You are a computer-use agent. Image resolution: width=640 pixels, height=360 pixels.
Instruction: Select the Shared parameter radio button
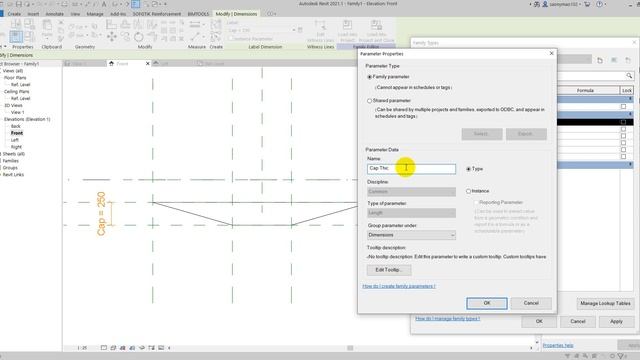tap(370, 101)
